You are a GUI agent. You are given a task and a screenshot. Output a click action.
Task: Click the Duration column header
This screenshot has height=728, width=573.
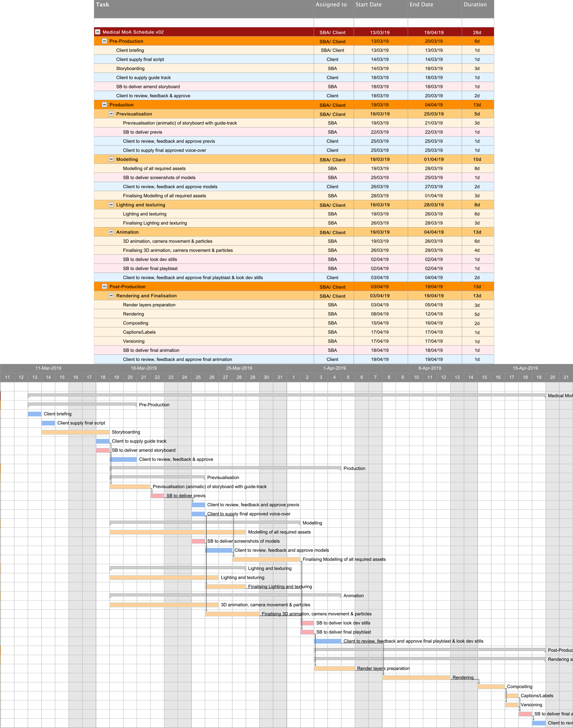[478, 9]
